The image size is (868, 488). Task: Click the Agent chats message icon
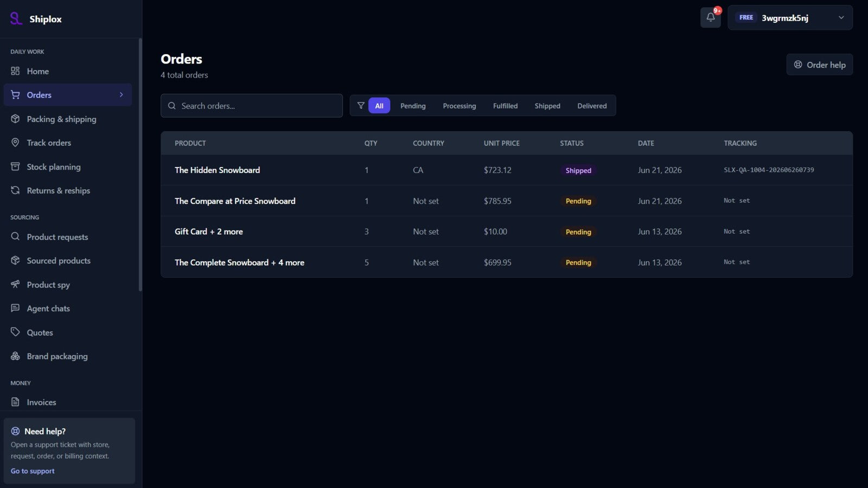pyautogui.click(x=15, y=308)
